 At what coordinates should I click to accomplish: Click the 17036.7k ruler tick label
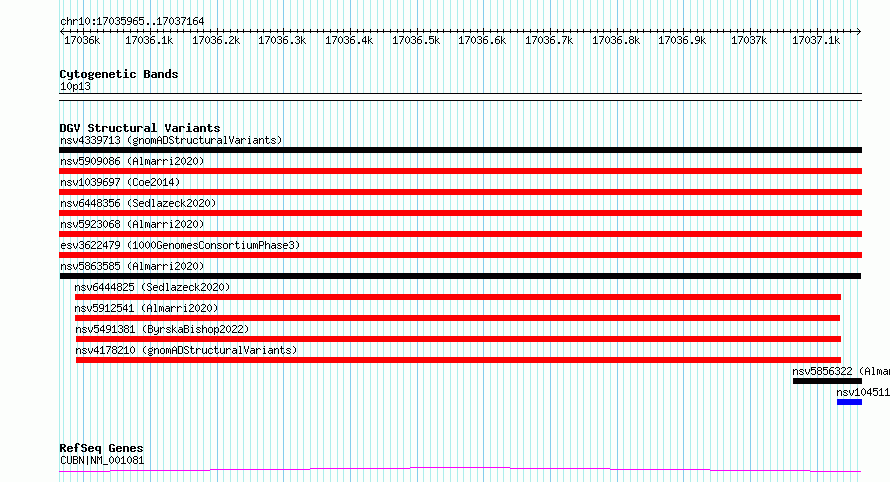tap(549, 40)
